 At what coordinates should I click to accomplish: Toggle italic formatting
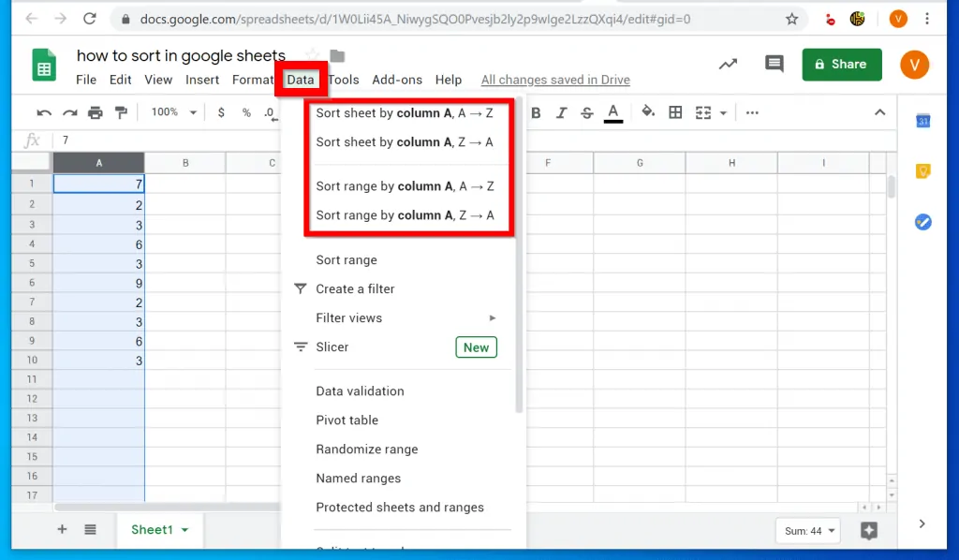pyautogui.click(x=560, y=112)
